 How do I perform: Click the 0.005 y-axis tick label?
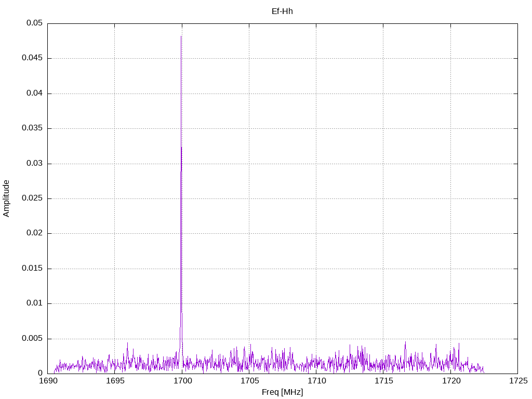(x=32, y=338)
